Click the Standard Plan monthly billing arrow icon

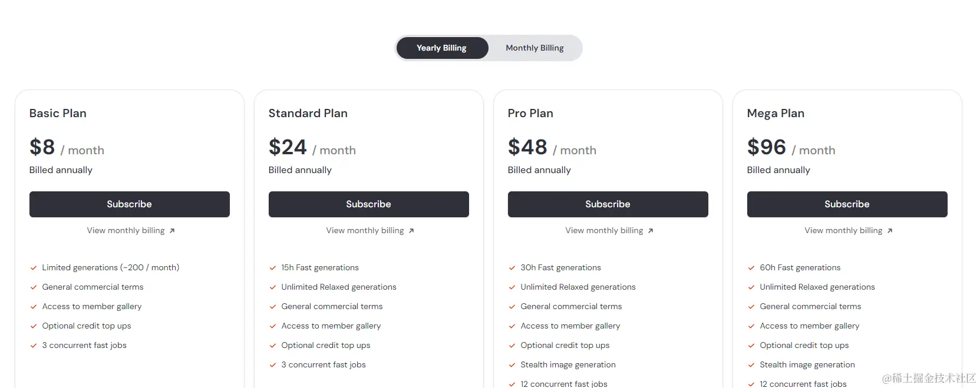[x=411, y=231]
